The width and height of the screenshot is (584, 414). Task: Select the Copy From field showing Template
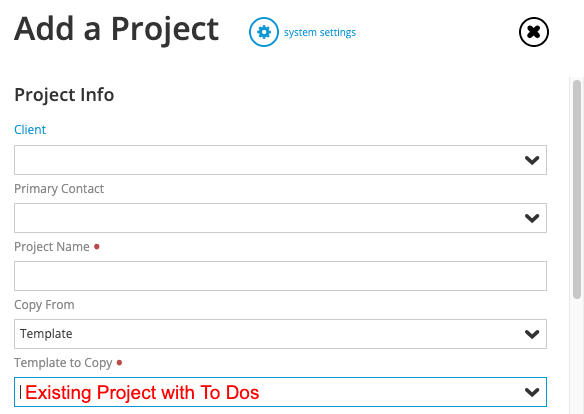[x=280, y=334]
